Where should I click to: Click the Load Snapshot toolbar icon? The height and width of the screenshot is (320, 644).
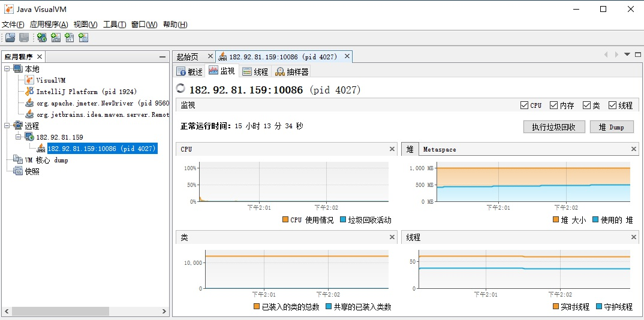point(10,38)
